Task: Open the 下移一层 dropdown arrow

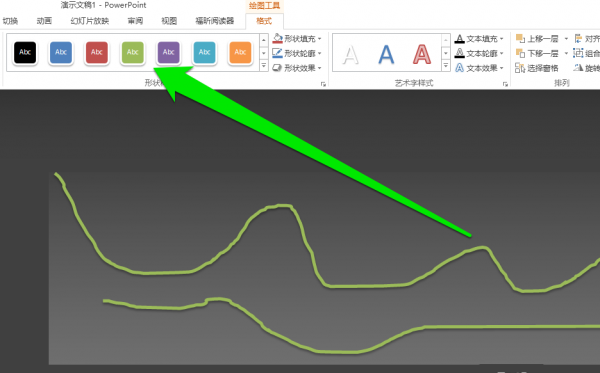Action: pos(566,53)
